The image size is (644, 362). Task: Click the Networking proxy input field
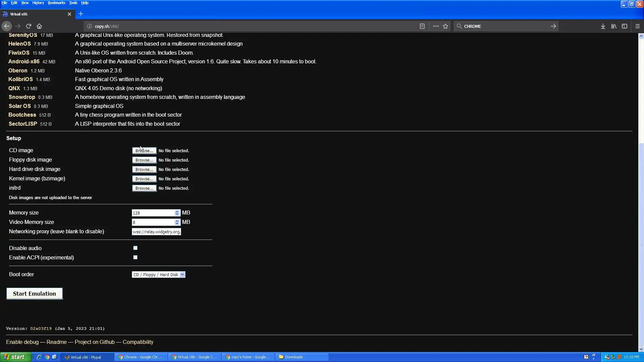click(x=156, y=232)
